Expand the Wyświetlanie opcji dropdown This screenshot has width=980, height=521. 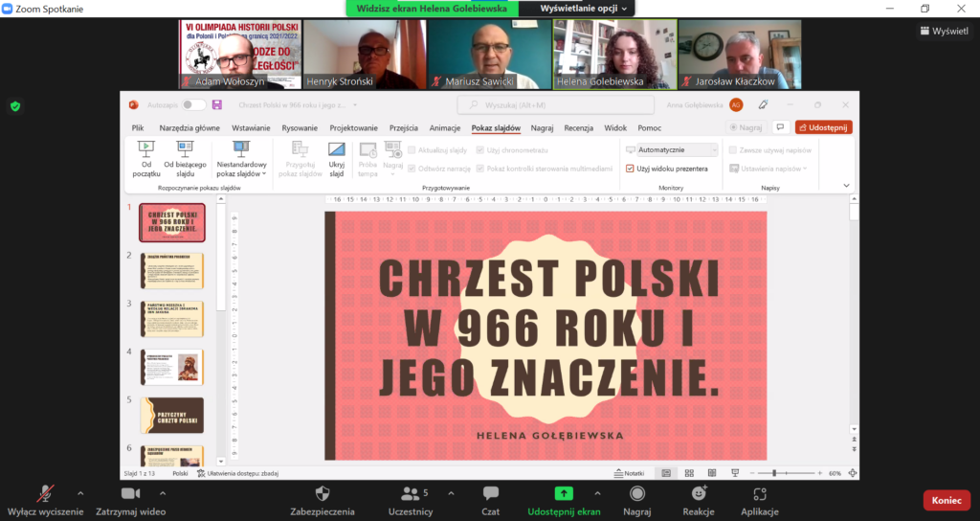584,8
